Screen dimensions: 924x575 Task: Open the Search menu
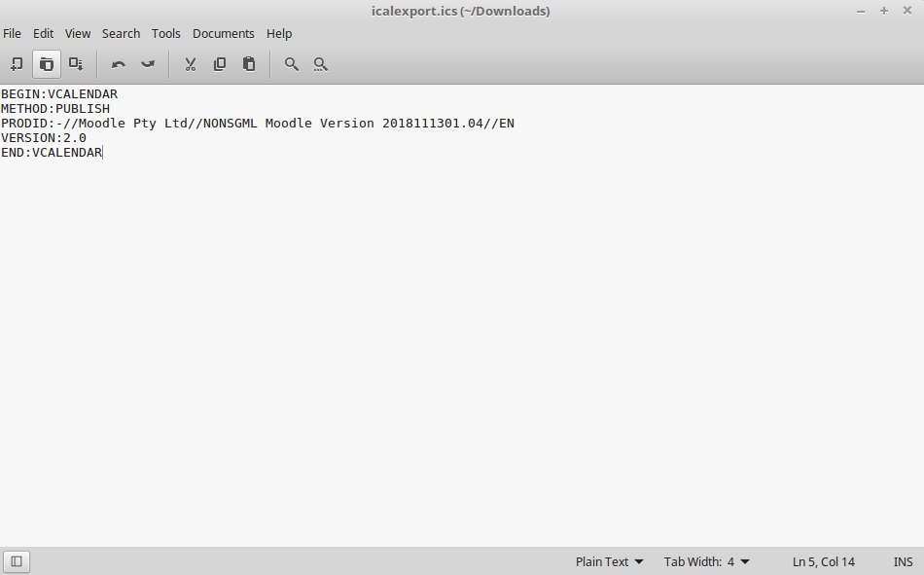click(121, 34)
